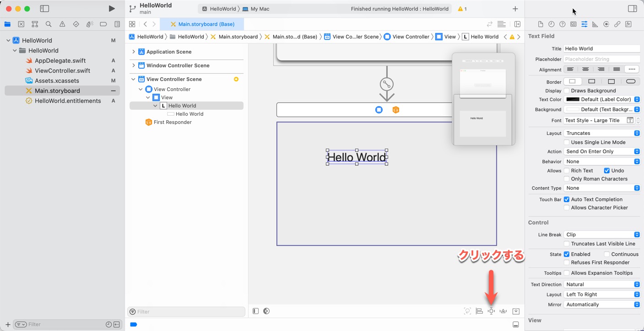Open the library with plus button
The width and height of the screenshot is (644, 331).
click(515, 9)
